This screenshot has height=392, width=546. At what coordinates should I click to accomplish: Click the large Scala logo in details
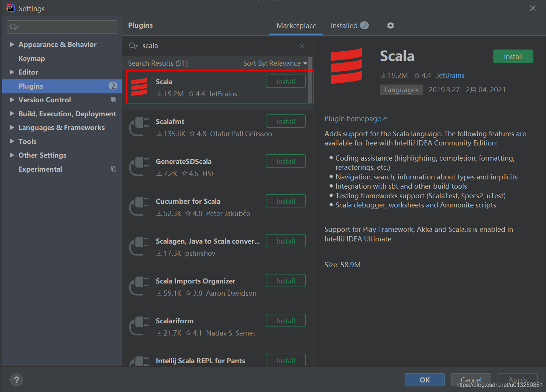click(x=347, y=66)
